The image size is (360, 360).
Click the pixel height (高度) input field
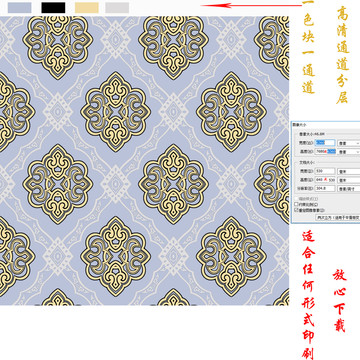[x=325, y=151]
